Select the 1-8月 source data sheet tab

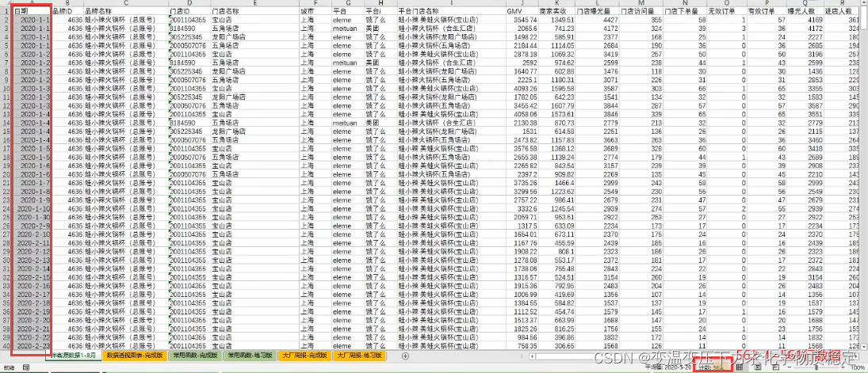coord(74,356)
